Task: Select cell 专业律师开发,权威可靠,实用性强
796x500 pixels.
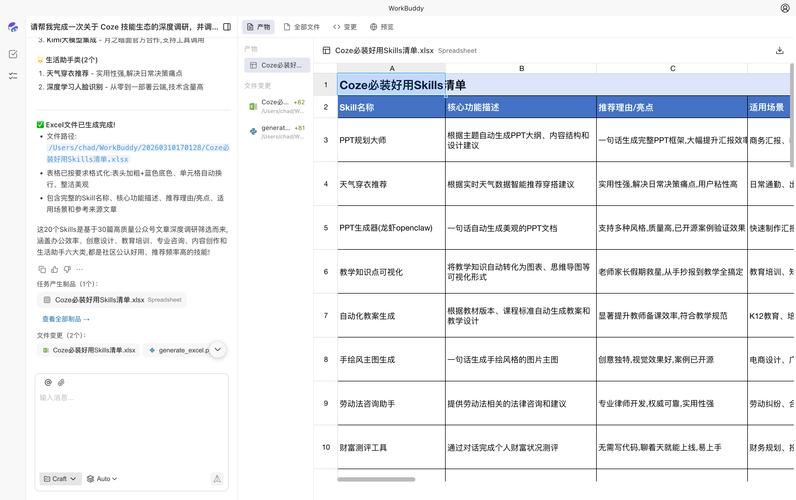Action: (x=672, y=404)
